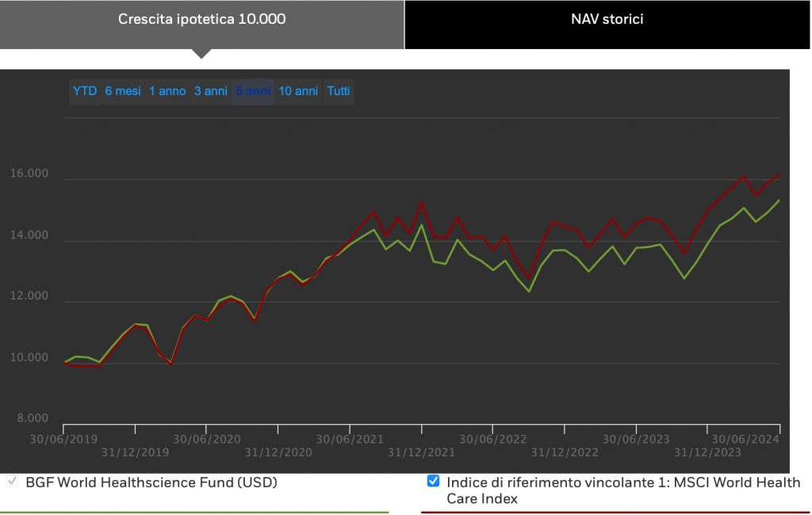This screenshot has height=515, width=812.
Task: Choose the 1 anno range
Action: 167,91
